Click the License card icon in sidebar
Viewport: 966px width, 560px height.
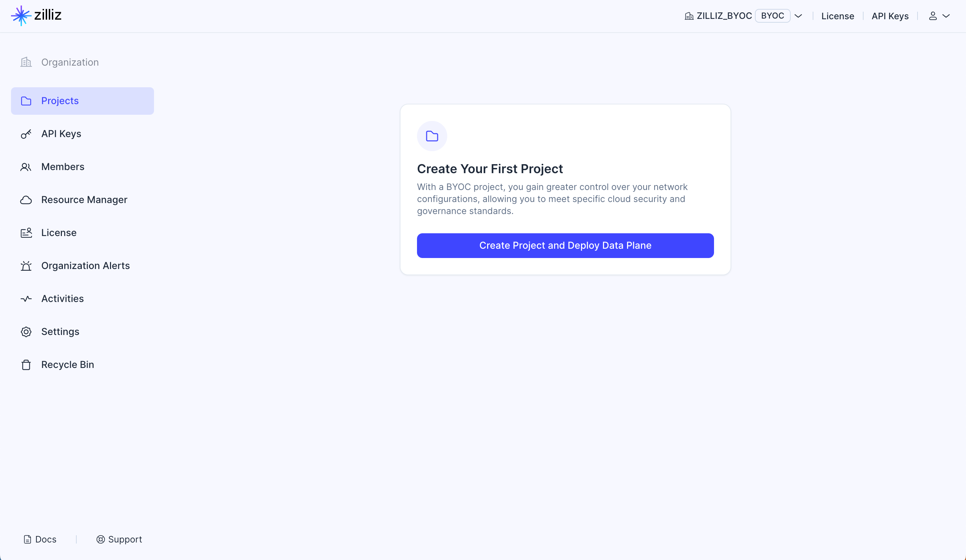pos(26,233)
